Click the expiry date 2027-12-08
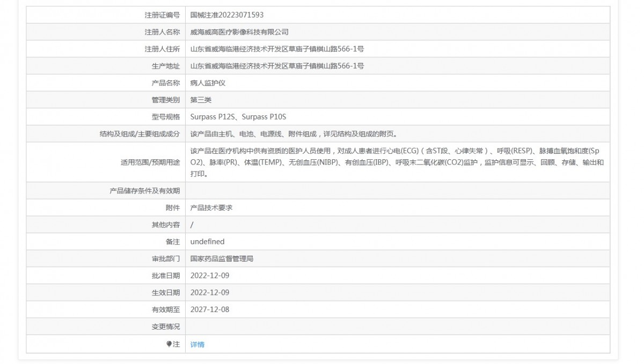 210,309
